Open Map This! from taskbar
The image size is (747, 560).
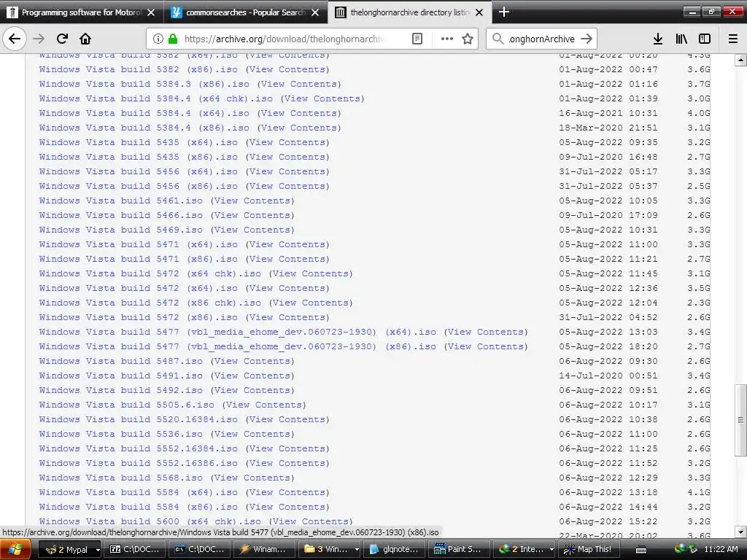(x=589, y=550)
